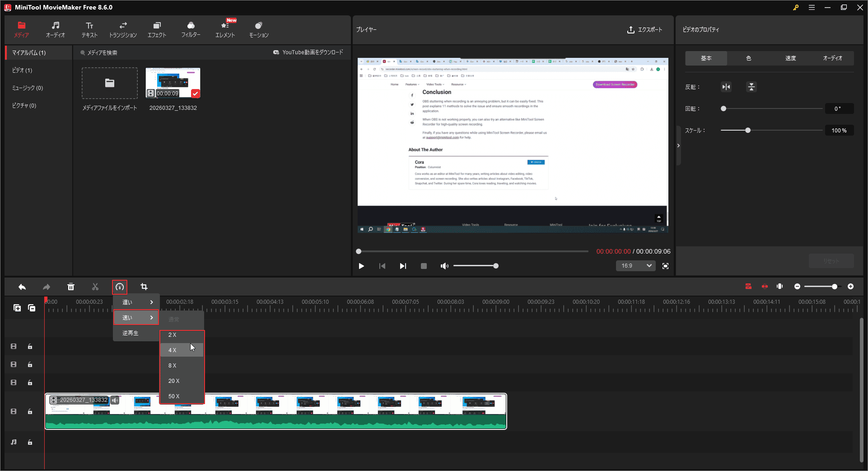This screenshot has height=471, width=868.
Task: Switch to the 速度 tab in video properties
Action: [791, 58]
